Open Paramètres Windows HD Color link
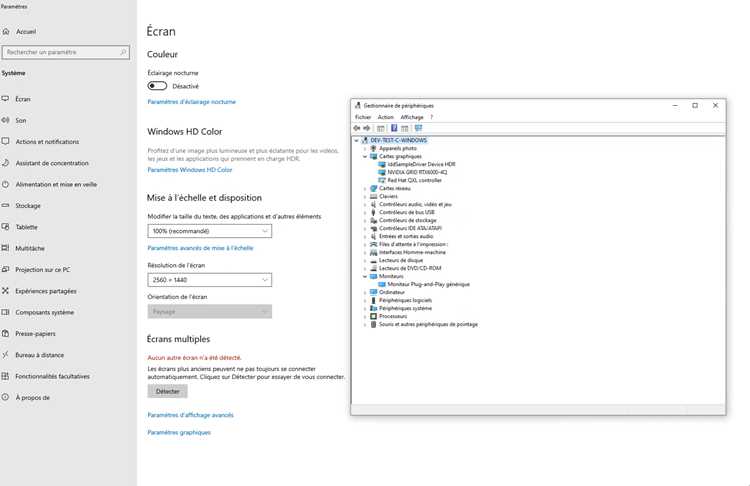Screen dimensions: 750x486 (x=189, y=170)
